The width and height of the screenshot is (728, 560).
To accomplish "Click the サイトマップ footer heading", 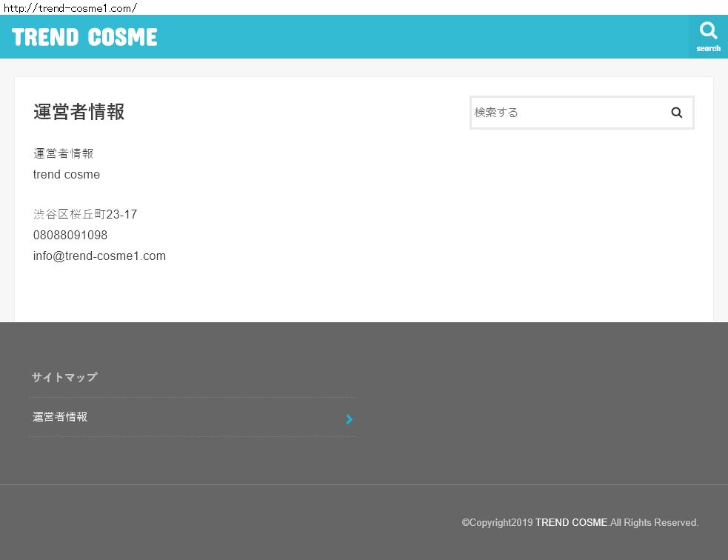I will point(64,377).
